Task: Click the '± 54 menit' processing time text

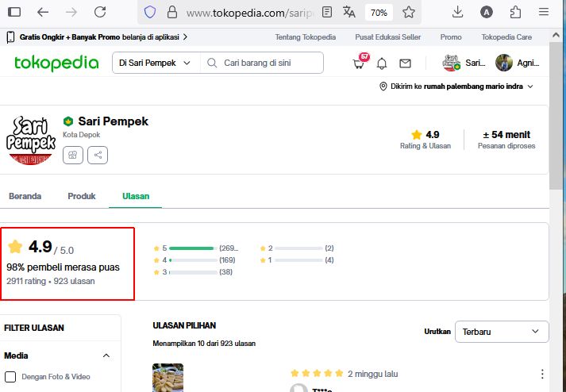Action: [506, 135]
